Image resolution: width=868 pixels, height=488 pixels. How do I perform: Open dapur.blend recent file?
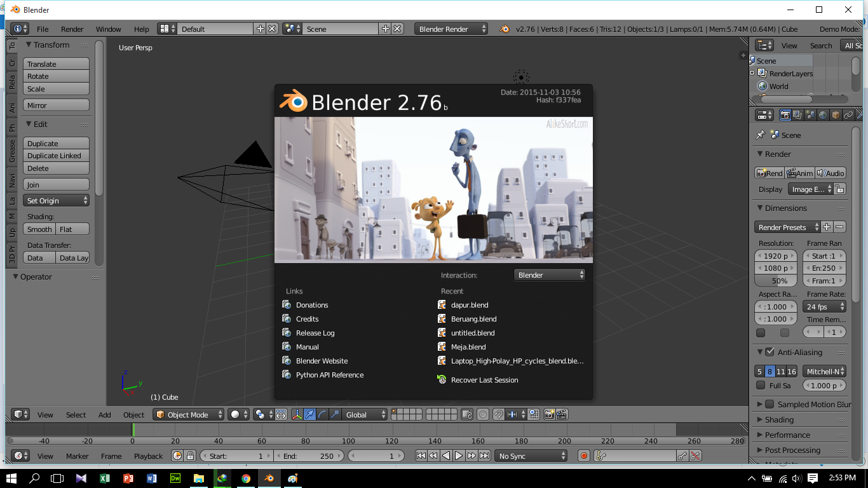[x=470, y=305]
